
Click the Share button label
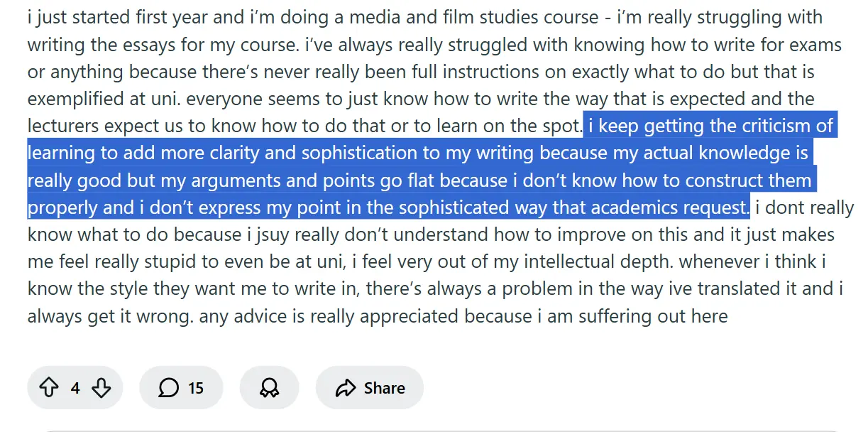click(x=384, y=388)
